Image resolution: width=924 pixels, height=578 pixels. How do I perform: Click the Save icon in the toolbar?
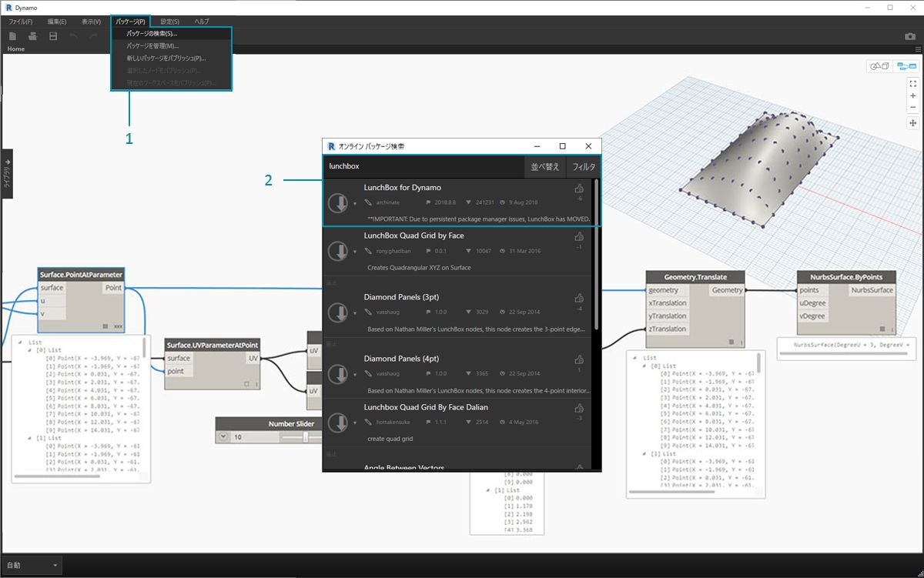coord(53,36)
